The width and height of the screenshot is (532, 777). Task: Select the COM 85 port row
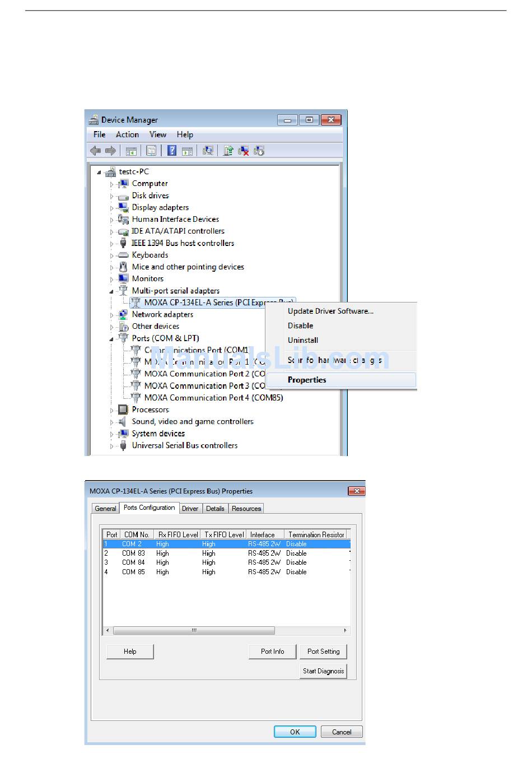227,572
